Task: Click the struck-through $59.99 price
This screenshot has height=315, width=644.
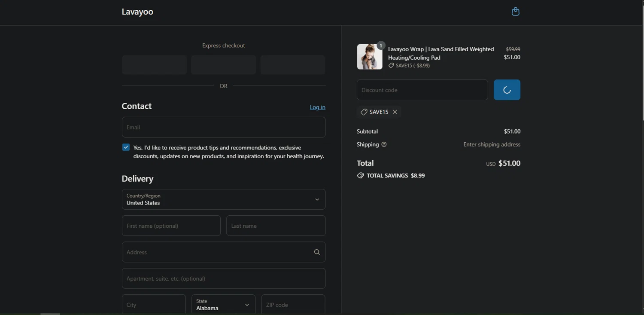Action: (513, 49)
